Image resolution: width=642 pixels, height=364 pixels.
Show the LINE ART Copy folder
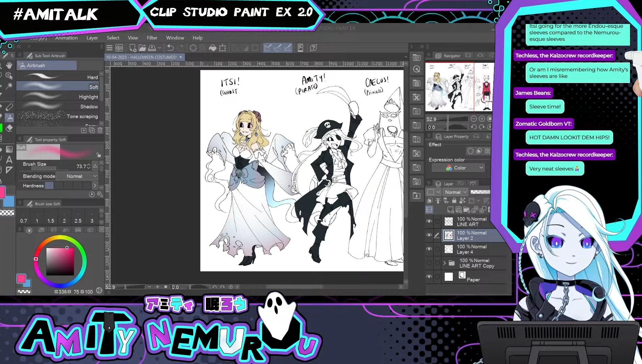coord(429,263)
